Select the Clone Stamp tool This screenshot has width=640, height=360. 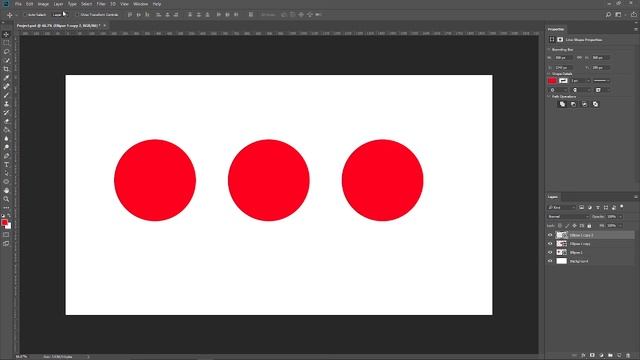coord(6,104)
